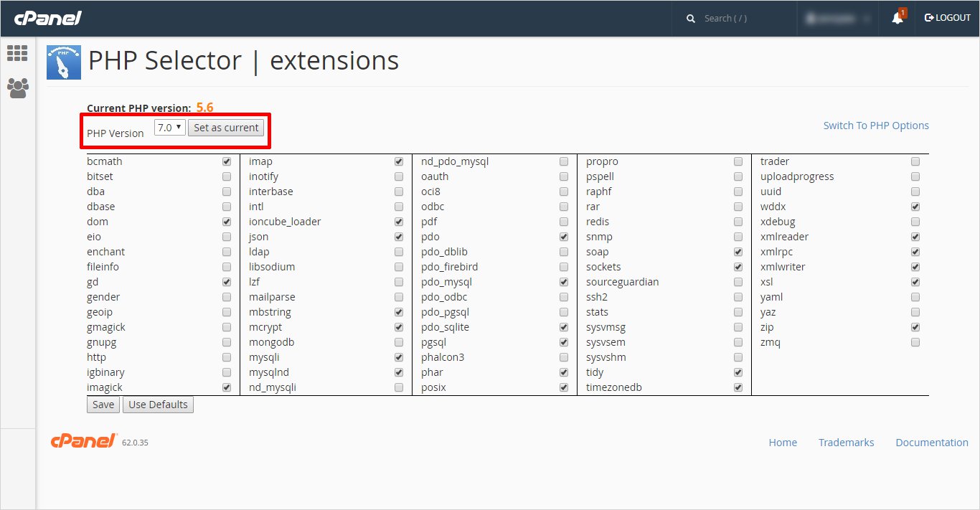Click the cPanel logo in header
Viewport: 980px width, 510px height.
[x=48, y=18]
